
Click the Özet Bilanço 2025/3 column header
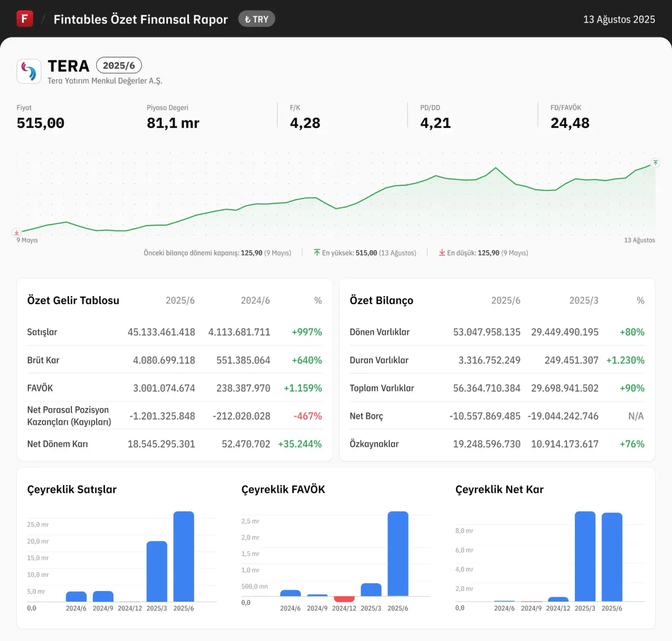583,300
